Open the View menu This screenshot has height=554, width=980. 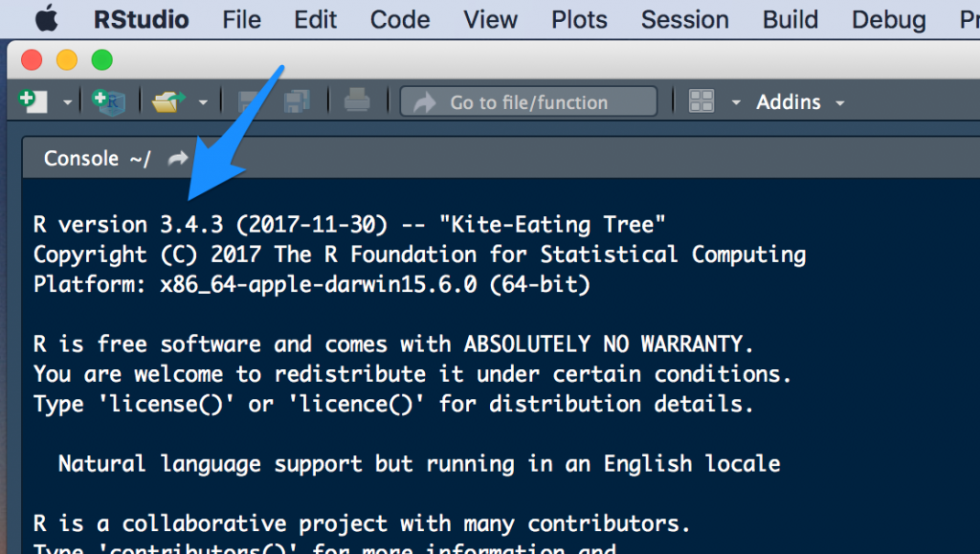point(490,19)
